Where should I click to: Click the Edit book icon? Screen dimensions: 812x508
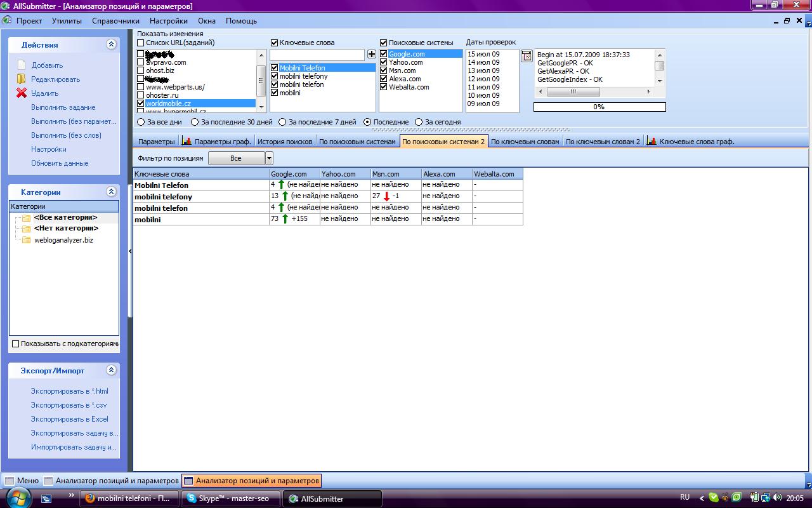coord(22,79)
